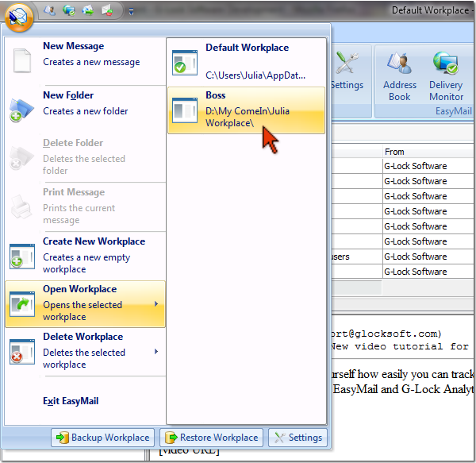The image size is (476, 463).
Task: Open Settings in the ribbon
Action: (347, 71)
